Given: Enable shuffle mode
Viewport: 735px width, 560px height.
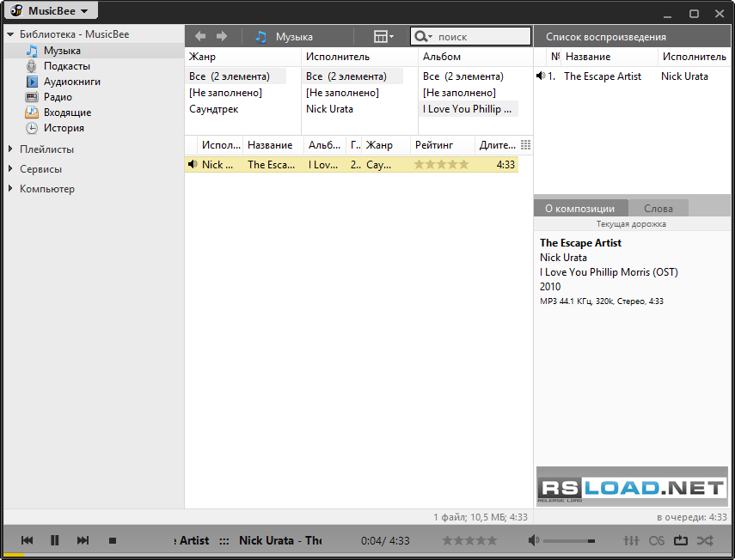Looking at the screenshot, I should pos(705,540).
